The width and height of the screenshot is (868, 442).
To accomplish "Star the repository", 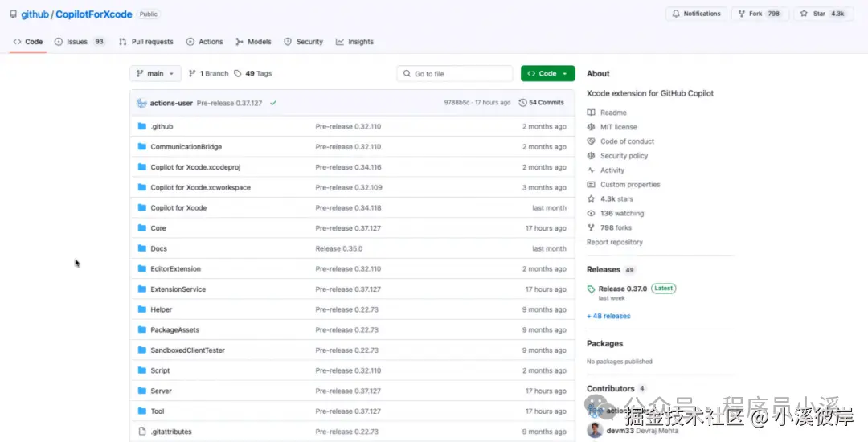I will pos(822,14).
